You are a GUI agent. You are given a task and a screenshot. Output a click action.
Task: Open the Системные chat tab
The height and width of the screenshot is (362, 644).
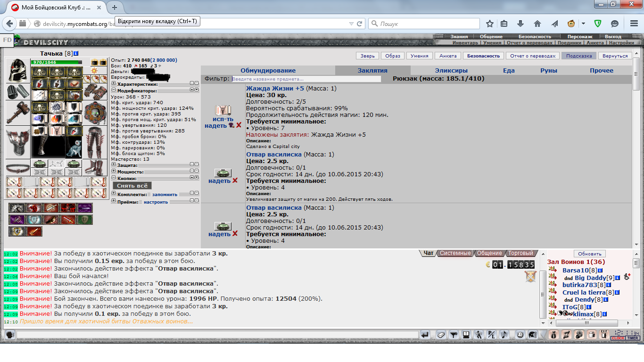[x=454, y=253]
